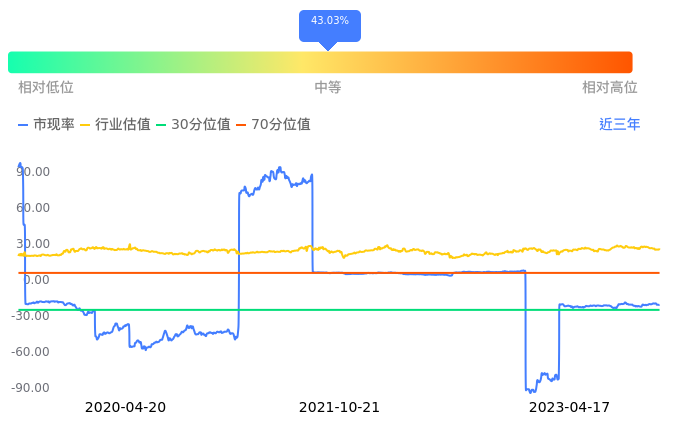
Task: Toggle the 市现率 legend series
Action: 47,125
